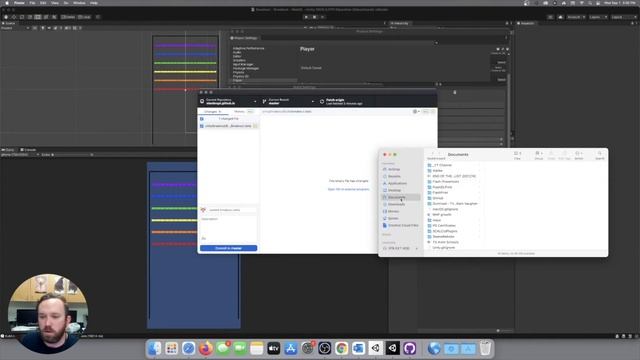Launch Safari from the Dock
The height and width of the screenshot is (360, 640).
tap(189, 348)
